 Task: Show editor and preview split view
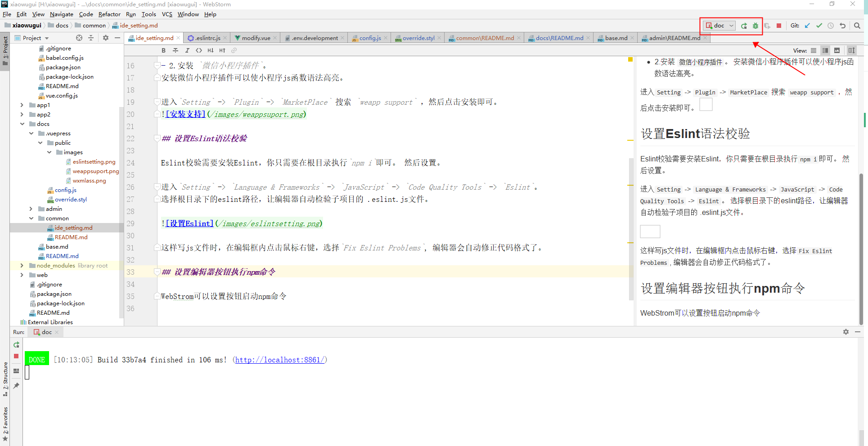[825, 50]
